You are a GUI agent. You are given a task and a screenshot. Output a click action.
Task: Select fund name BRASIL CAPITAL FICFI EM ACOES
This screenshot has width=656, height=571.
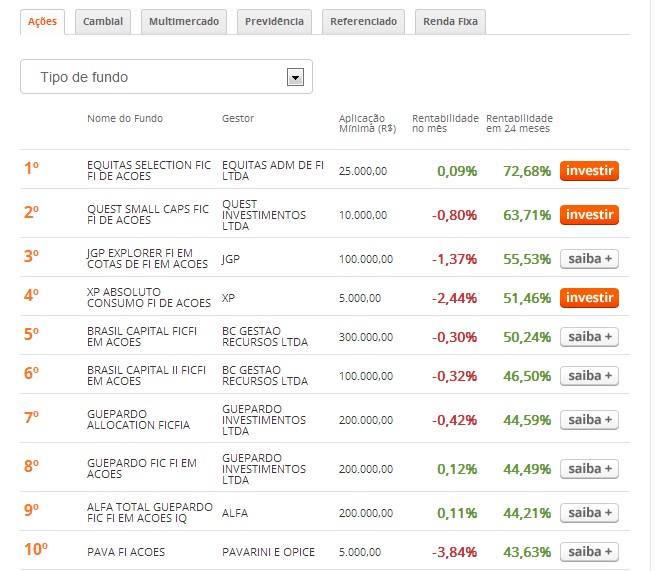[x=142, y=337]
